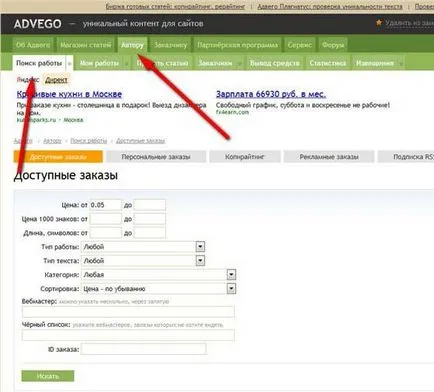
Task: Click the Поиск работы breadcrumb link
Action: (x=89, y=141)
